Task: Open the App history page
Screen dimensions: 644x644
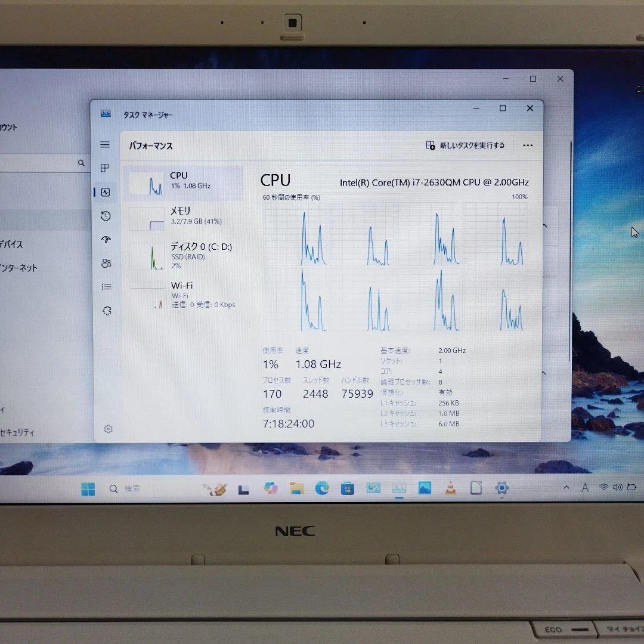Action: (106, 215)
